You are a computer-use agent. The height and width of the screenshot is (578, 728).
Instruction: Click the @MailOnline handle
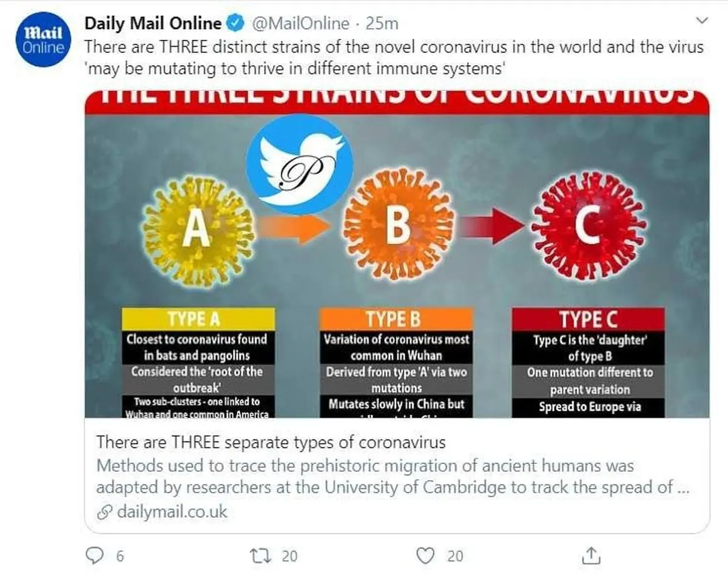coord(300,24)
